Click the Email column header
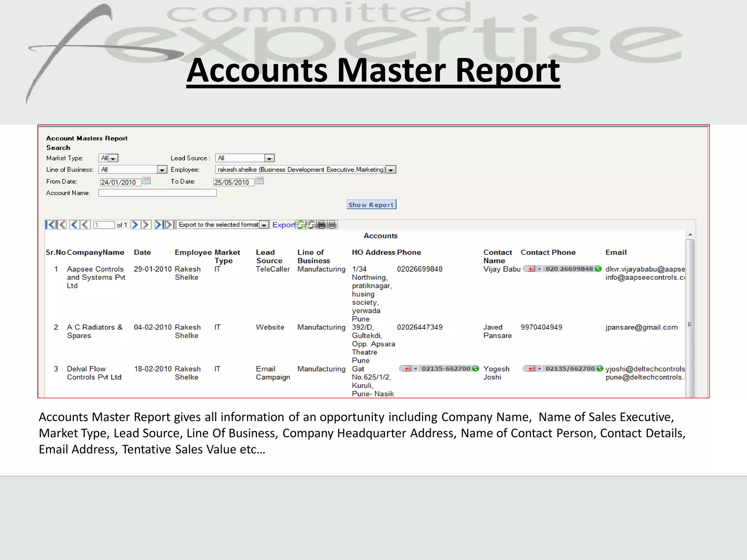Screen dimensions: 747x560 click(616, 252)
